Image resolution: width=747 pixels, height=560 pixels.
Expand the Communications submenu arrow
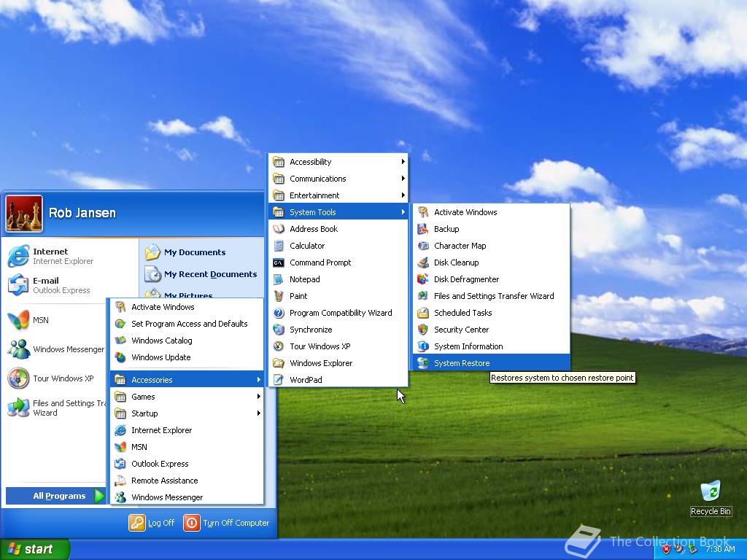[x=403, y=179]
